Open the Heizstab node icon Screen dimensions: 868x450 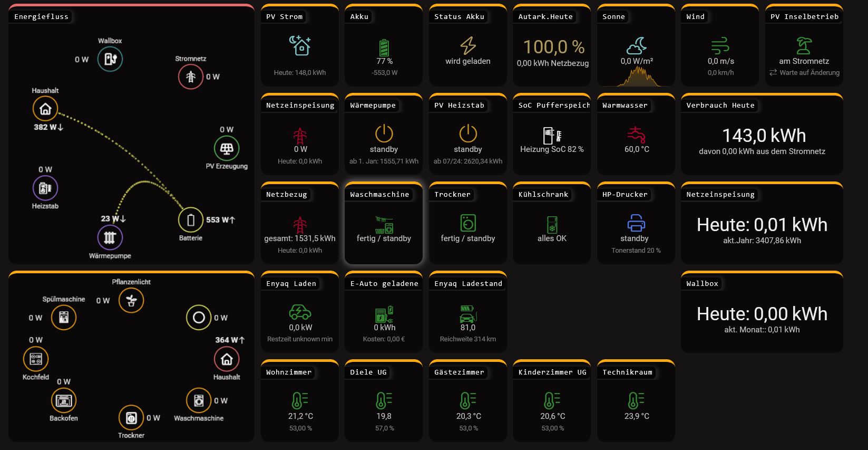(45, 188)
